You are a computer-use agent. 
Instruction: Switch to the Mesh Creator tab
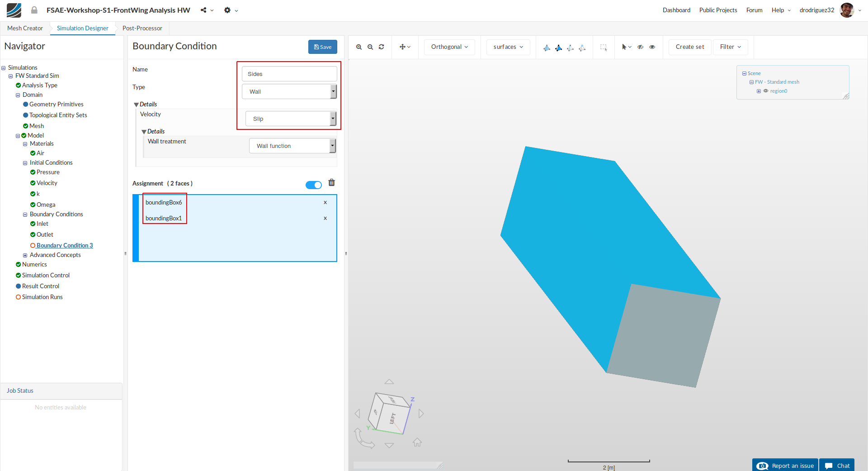coord(25,28)
